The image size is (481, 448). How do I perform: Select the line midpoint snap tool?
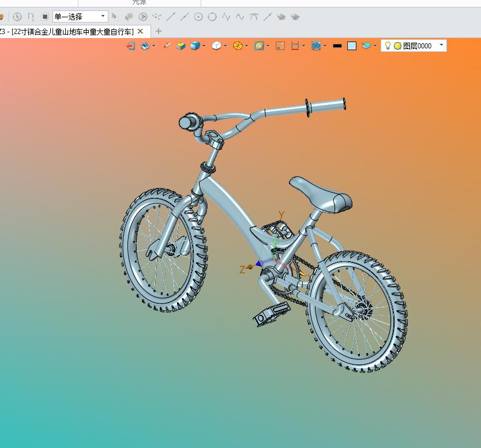click(x=185, y=17)
